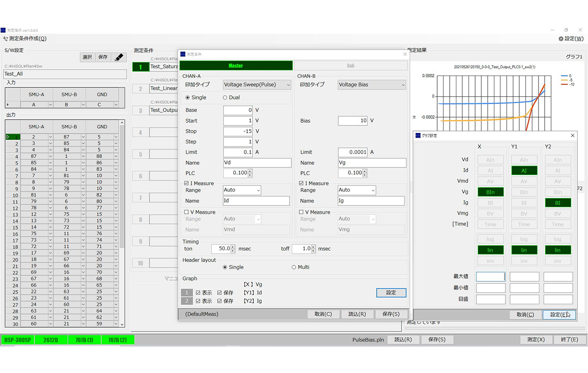
Task: Click the 選択 button in S/W設定
Action: point(87,57)
